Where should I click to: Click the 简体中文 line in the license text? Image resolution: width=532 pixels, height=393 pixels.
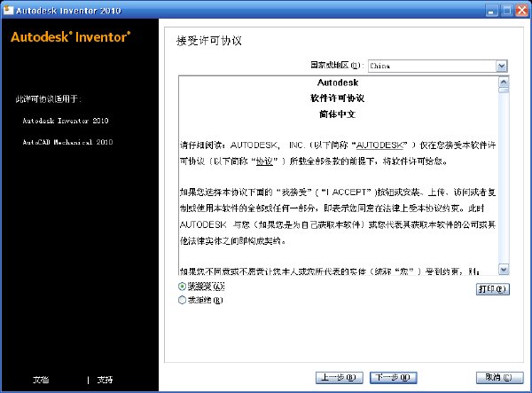337,114
